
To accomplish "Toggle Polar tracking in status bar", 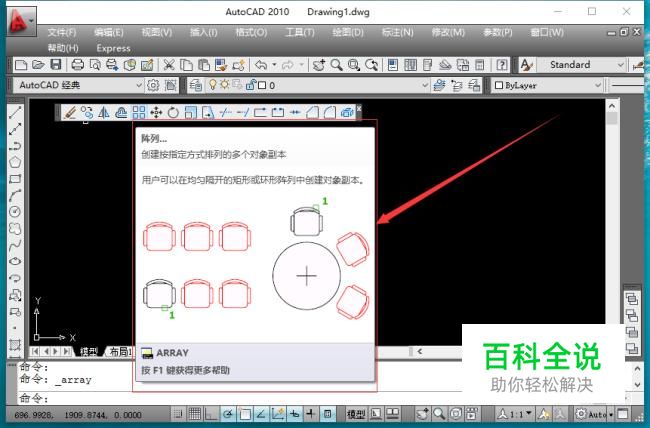I will [x=228, y=414].
